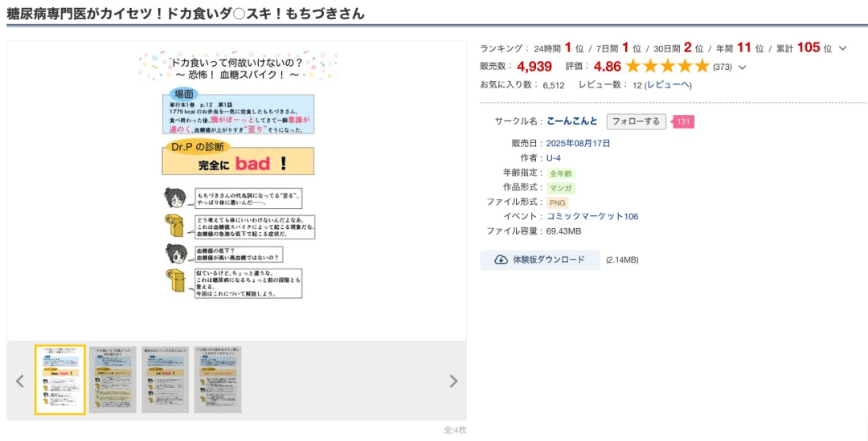Click the download cloud icon
Screen dimensions: 868x441
tap(501, 259)
